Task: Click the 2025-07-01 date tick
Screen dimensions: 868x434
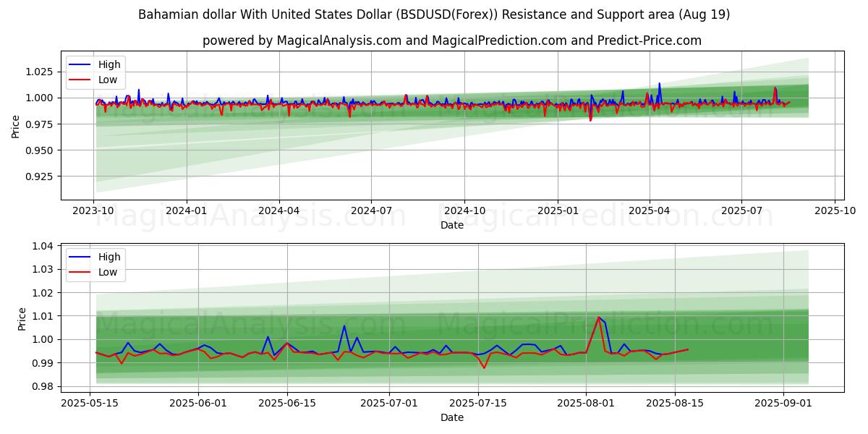Action: click(x=389, y=404)
